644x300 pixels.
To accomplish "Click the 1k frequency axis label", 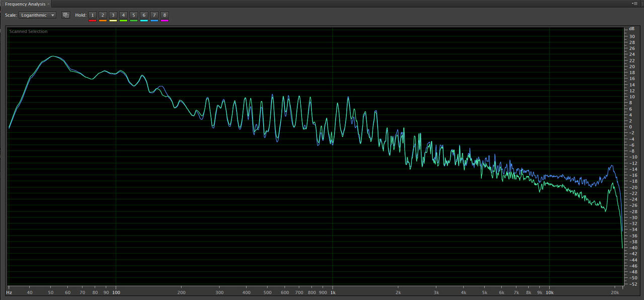I will click(x=333, y=292).
